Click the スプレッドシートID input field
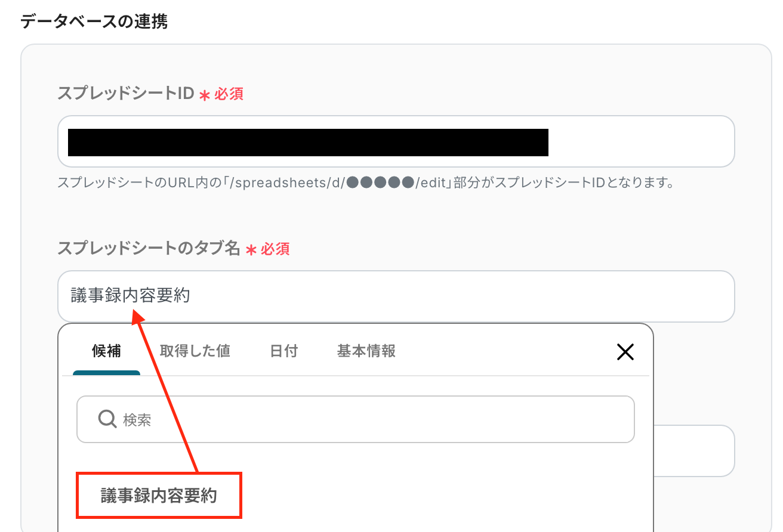The width and height of the screenshot is (783, 532). click(x=396, y=141)
